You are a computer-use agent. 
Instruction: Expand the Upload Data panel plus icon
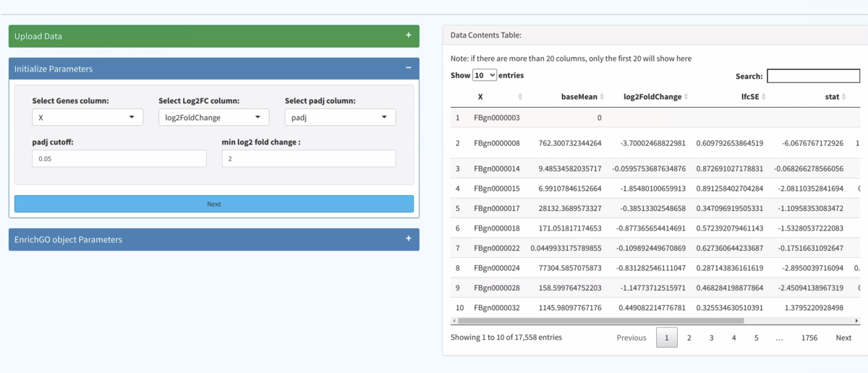pos(409,35)
